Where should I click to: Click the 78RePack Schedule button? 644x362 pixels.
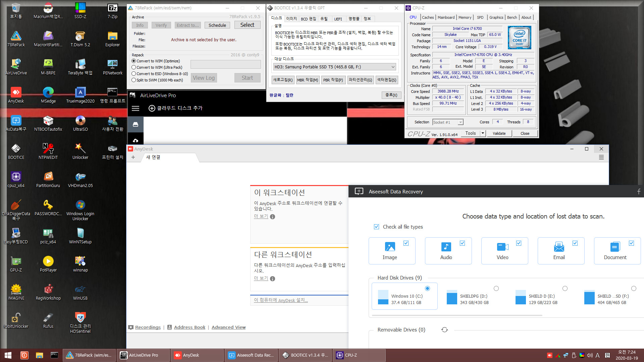[x=217, y=25]
